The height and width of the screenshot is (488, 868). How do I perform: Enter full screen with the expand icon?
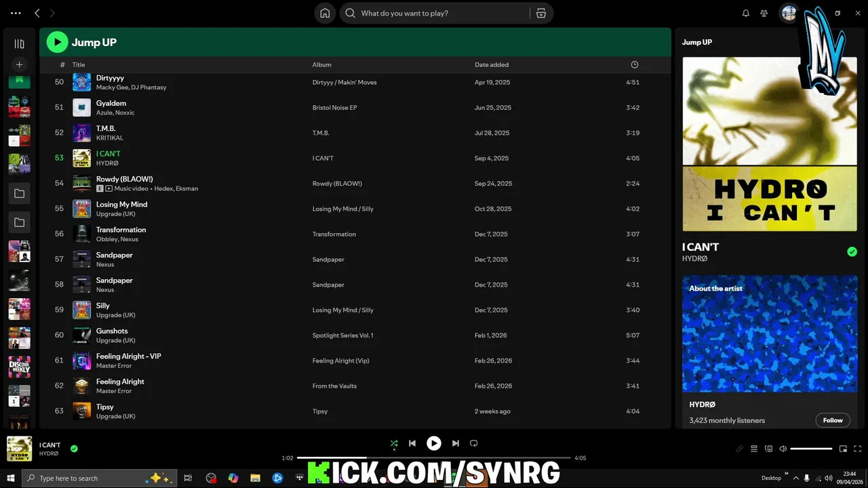pyautogui.click(x=858, y=449)
